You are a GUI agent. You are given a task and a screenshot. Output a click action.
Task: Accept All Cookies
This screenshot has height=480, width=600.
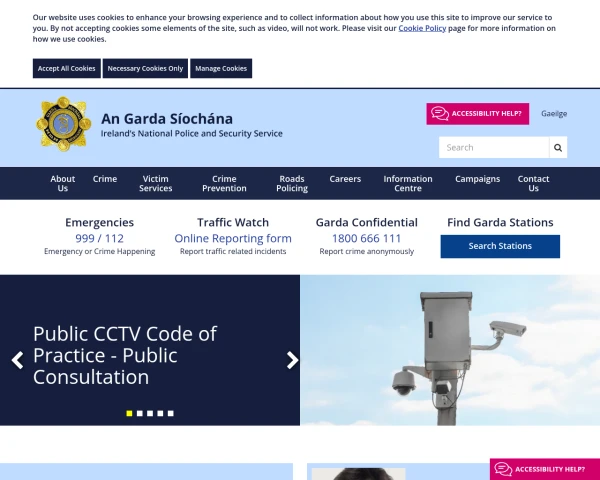[67, 69]
